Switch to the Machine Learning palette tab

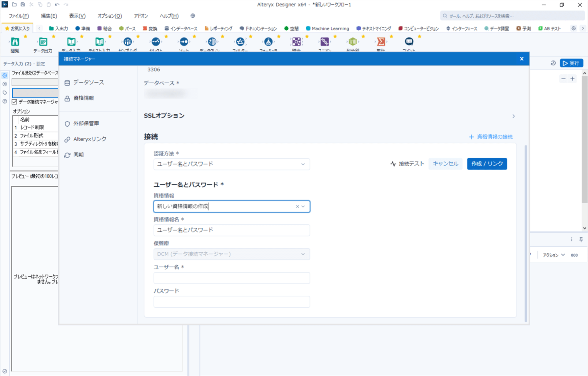(x=327, y=28)
